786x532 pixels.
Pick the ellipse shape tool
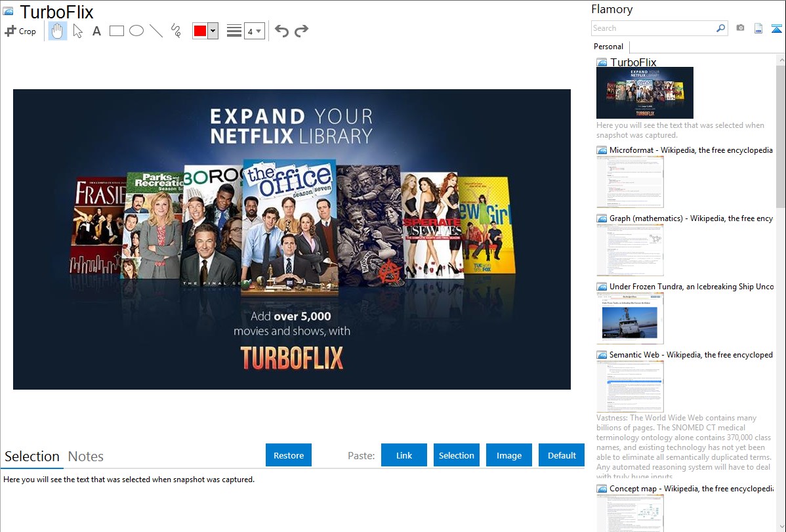coord(136,31)
